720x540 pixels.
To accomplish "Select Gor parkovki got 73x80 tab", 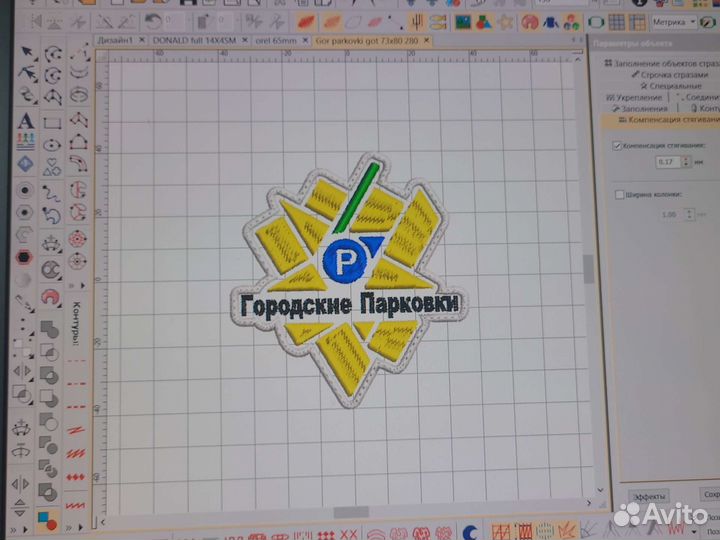I will (367, 40).
